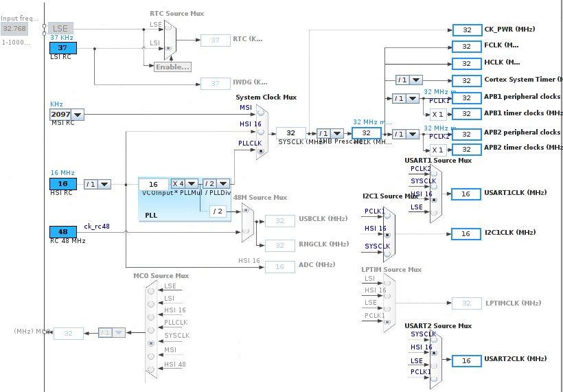This screenshot has width=563, height=392.
Task: Select ck_rc48 input in 48M Source Mux
Action: pos(246,231)
